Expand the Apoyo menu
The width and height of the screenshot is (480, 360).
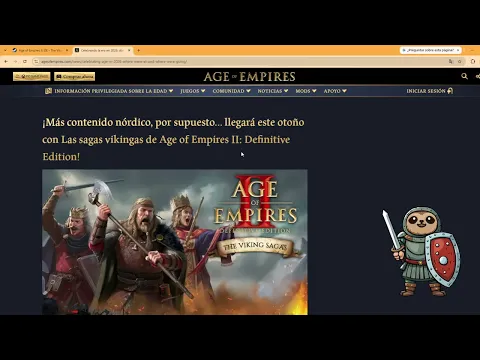[335, 91]
